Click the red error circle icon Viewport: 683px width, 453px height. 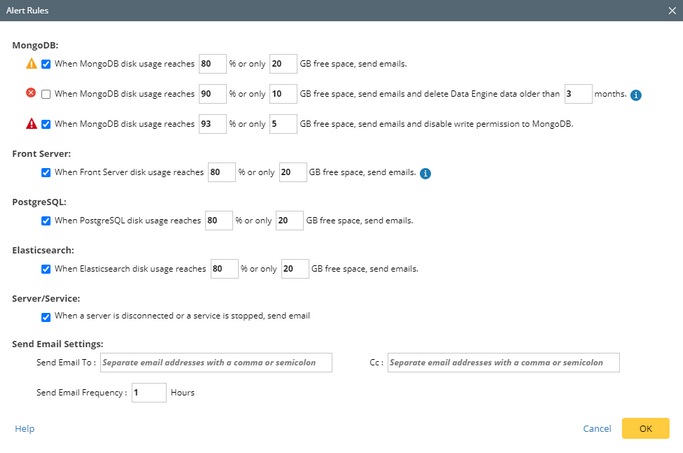point(31,94)
